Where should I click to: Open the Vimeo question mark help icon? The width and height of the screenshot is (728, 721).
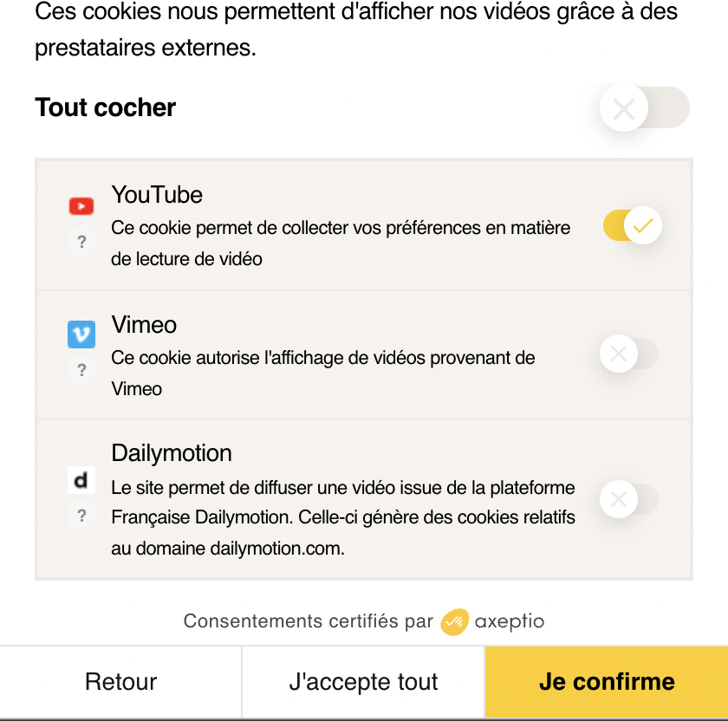tap(81, 370)
